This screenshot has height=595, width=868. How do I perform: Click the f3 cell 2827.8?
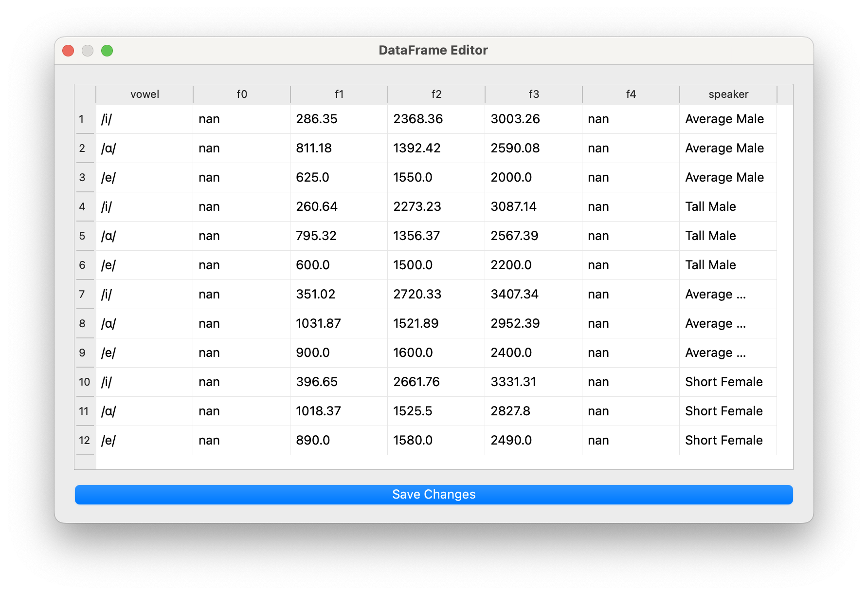534,411
